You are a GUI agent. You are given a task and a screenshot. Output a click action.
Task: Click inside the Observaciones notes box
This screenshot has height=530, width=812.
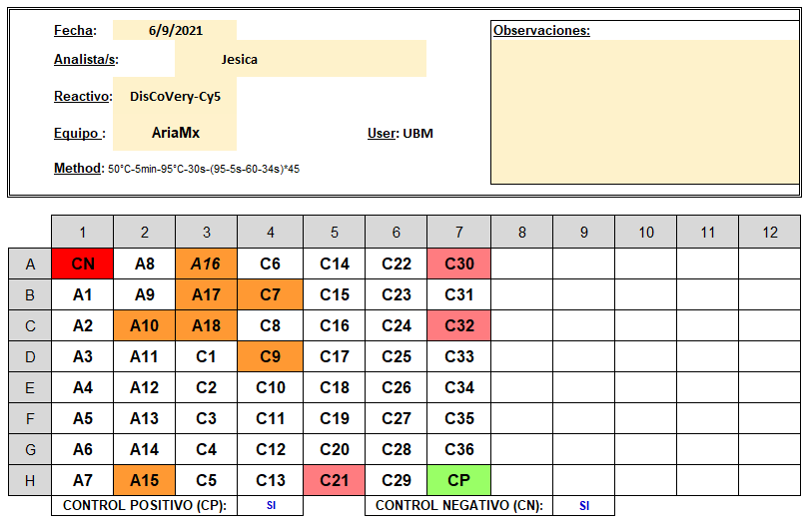645,111
